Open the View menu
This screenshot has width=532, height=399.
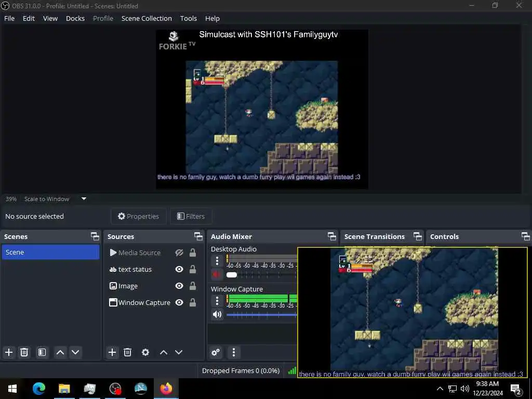50,18
